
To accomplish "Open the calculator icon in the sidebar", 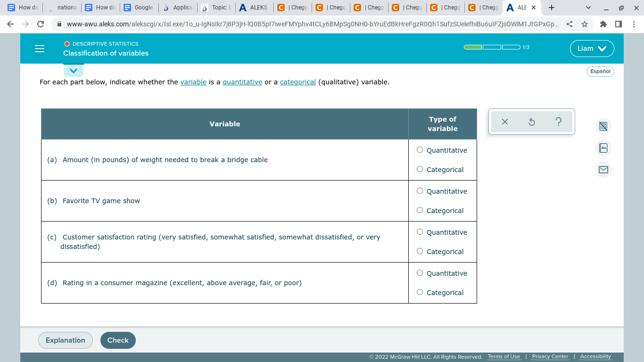I will [603, 126].
